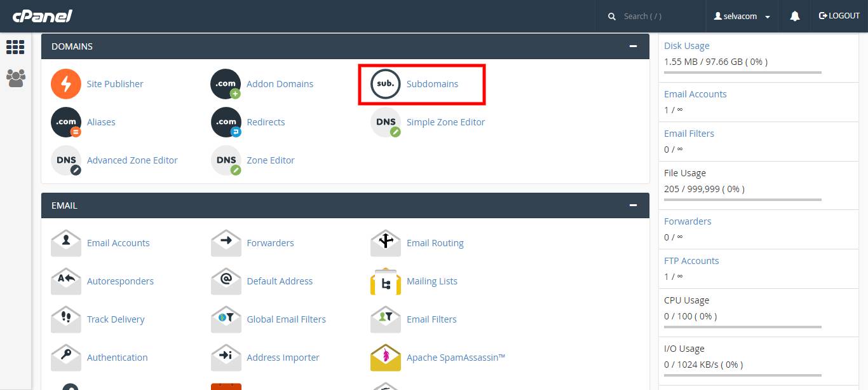Image resolution: width=868 pixels, height=390 pixels.
Task: Open the Address Importer link
Action: pos(283,358)
